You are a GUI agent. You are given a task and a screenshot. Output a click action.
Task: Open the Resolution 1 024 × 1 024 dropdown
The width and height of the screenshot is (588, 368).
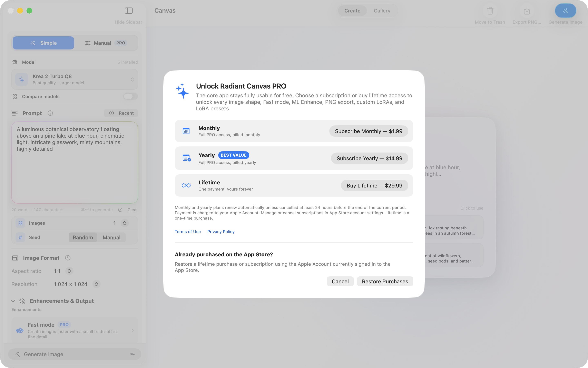pyautogui.click(x=96, y=284)
